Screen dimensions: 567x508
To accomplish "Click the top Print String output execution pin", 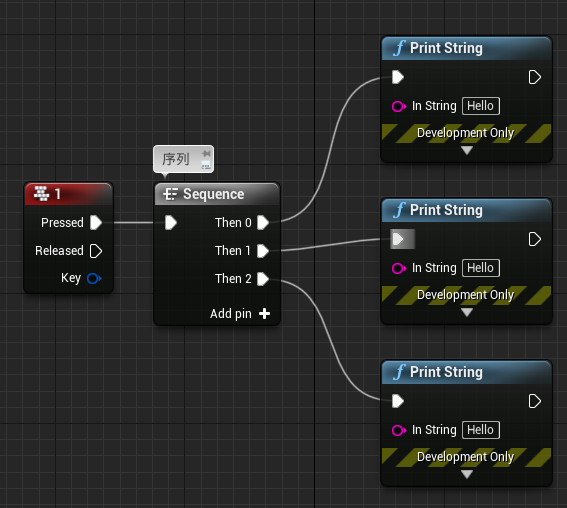I will [x=534, y=77].
